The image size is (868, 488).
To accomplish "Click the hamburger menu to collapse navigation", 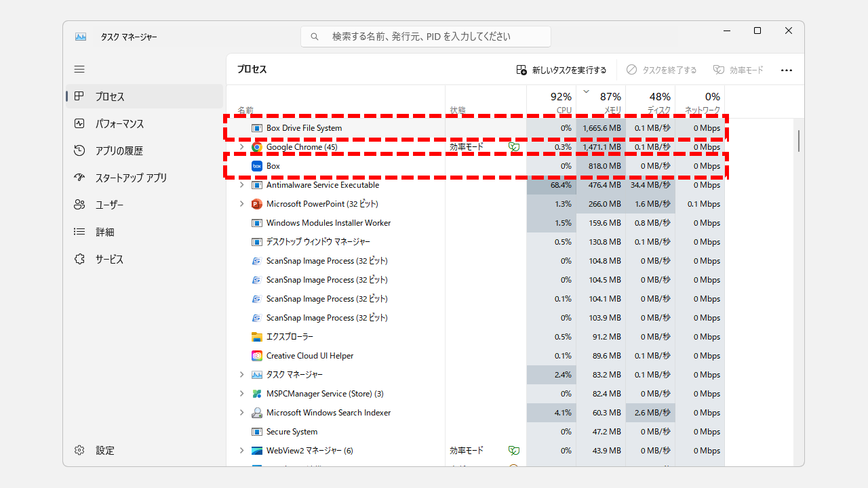I will [x=79, y=69].
